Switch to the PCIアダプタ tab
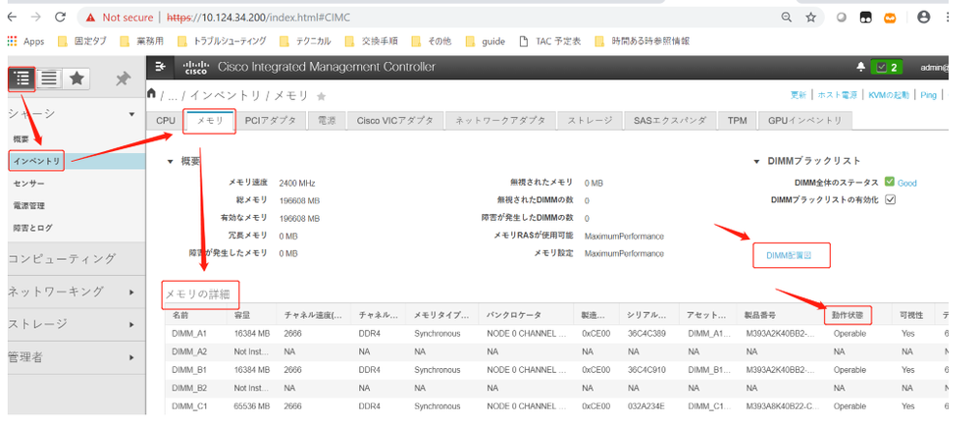This screenshot has height=428, width=980. [270, 120]
